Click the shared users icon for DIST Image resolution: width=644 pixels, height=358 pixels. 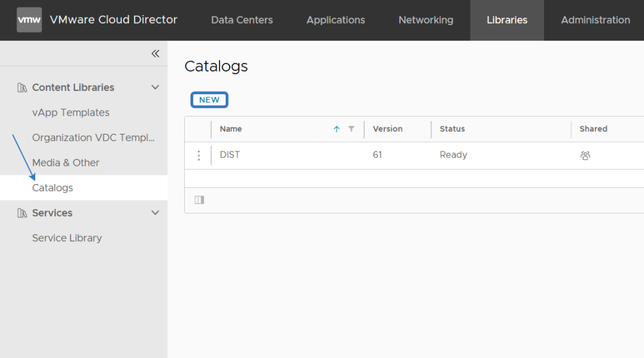pos(586,155)
